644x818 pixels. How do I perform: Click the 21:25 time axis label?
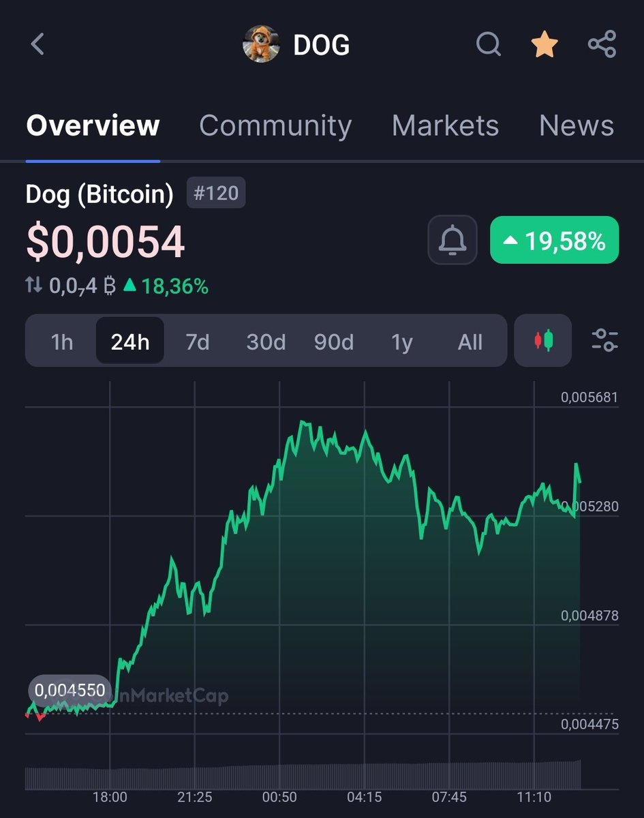[194, 797]
